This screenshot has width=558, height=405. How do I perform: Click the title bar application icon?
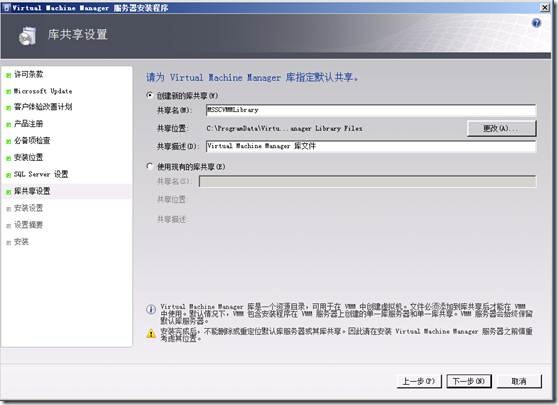pyautogui.click(x=6, y=7)
